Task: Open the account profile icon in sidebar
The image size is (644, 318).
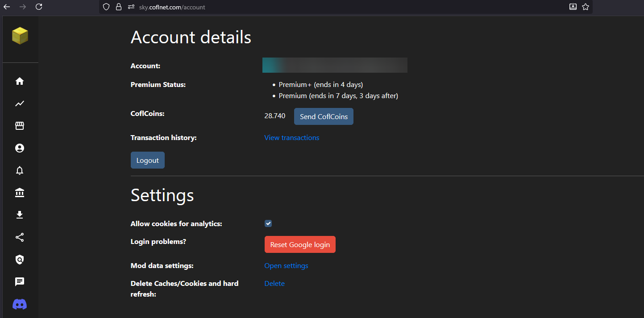Action: click(x=20, y=148)
